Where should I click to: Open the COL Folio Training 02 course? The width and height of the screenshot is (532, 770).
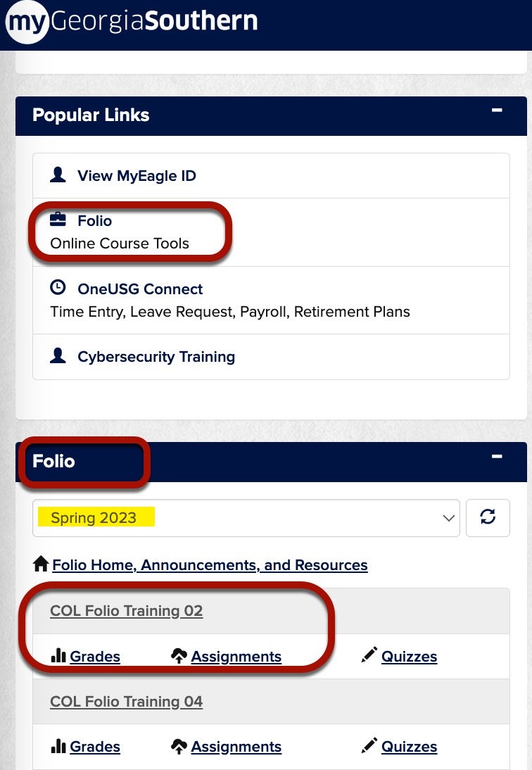tap(126, 611)
